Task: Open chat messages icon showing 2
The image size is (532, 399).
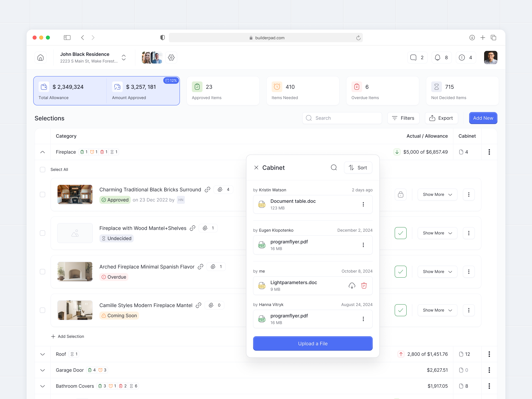Action: [417, 58]
